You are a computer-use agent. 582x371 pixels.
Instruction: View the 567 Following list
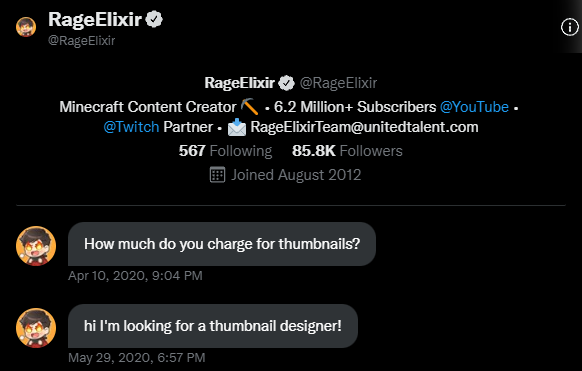tap(225, 151)
